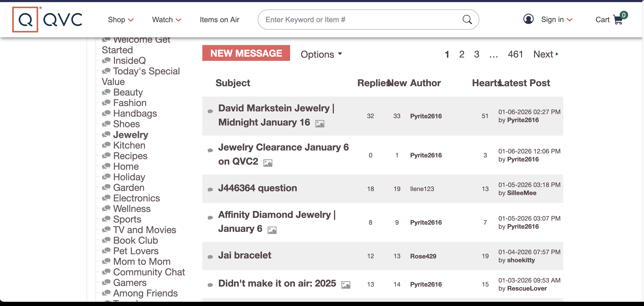Expand the Shop dropdown
This screenshot has height=306, width=644.
[121, 19]
